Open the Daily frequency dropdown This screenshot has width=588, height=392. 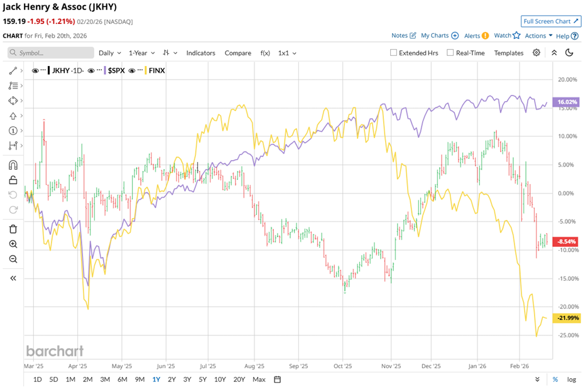click(x=109, y=53)
